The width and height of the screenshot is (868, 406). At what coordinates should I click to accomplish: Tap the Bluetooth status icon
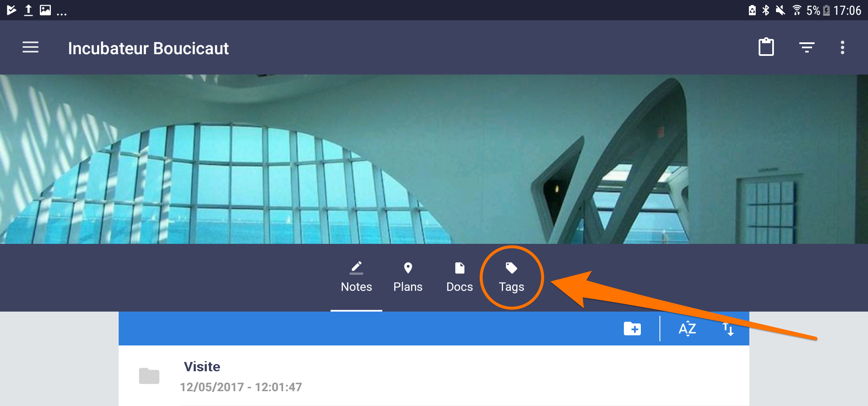[766, 10]
